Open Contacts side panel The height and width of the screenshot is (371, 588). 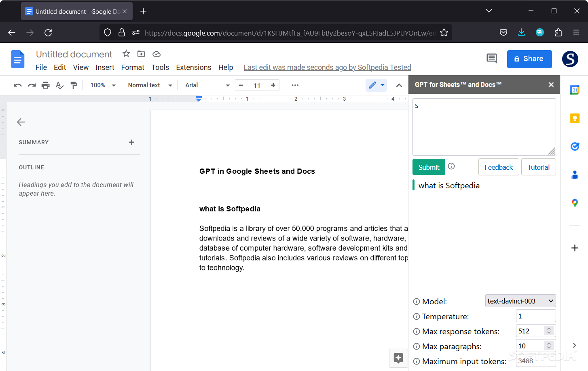575,175
